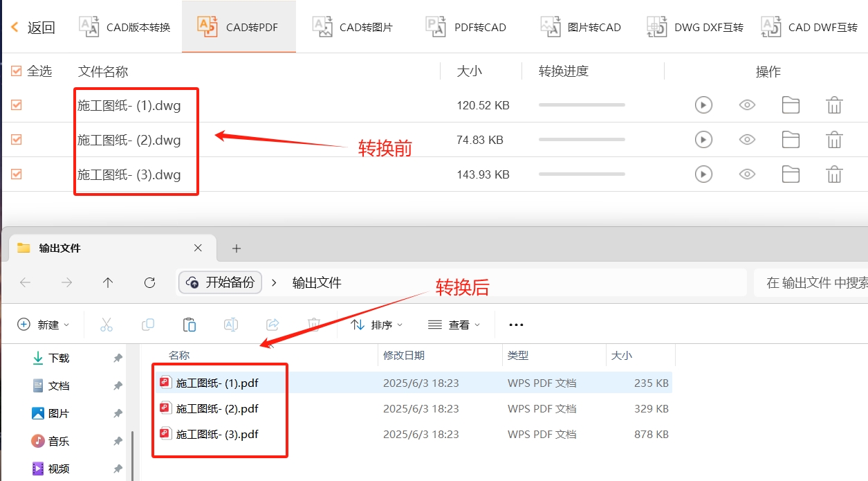This screenshot has width=868, height=481.
Task: Open output folder for 施工图纸- (1).dwg
Action: (791, 105)
